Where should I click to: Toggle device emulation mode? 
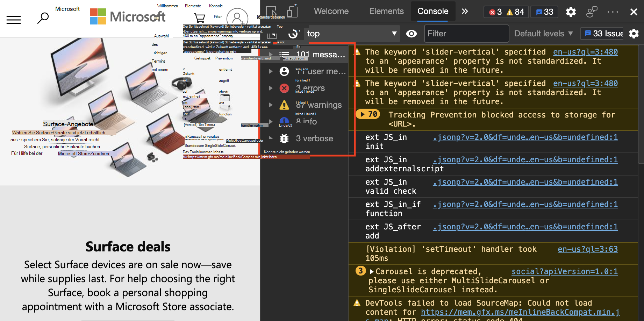[292, 11]
